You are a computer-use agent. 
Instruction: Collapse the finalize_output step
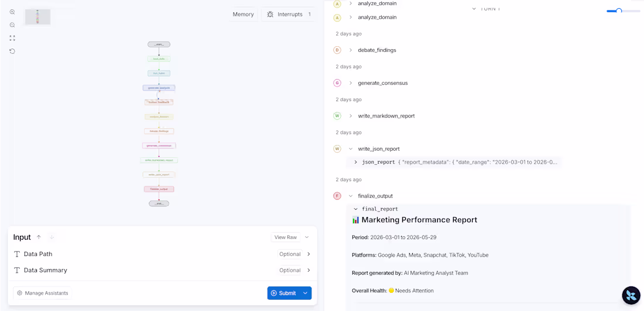click(x=350, y=196)
